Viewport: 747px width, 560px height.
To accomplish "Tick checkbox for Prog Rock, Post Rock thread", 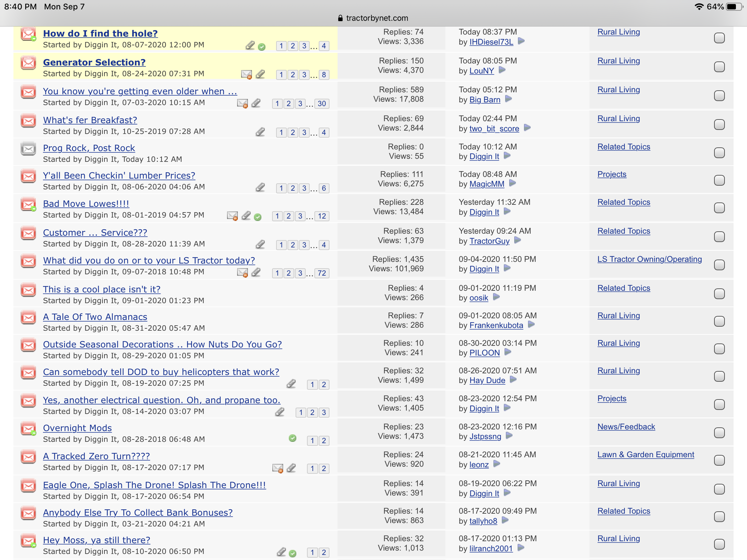I will pos(719,152).
